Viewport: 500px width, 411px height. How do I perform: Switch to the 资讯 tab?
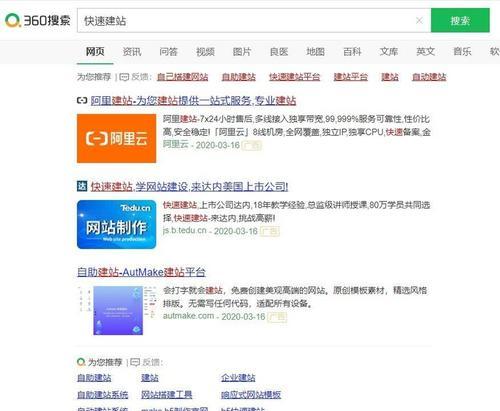pyautogui.click(x=132, y=52)
